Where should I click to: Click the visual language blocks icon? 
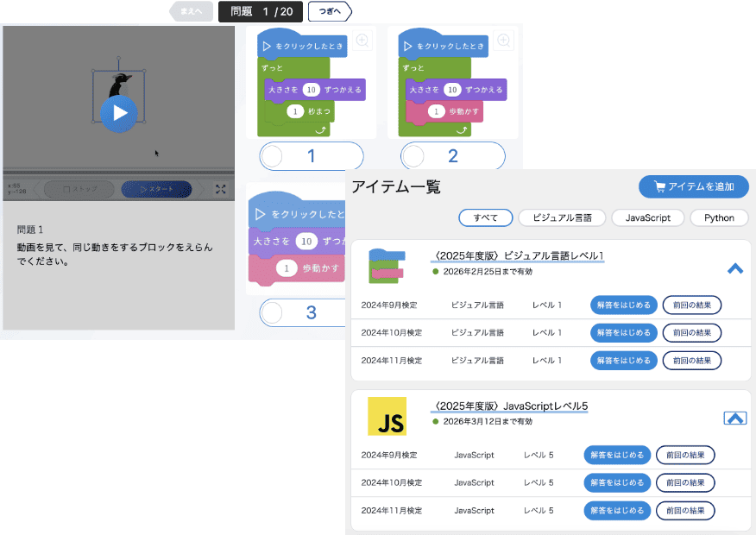387,266
